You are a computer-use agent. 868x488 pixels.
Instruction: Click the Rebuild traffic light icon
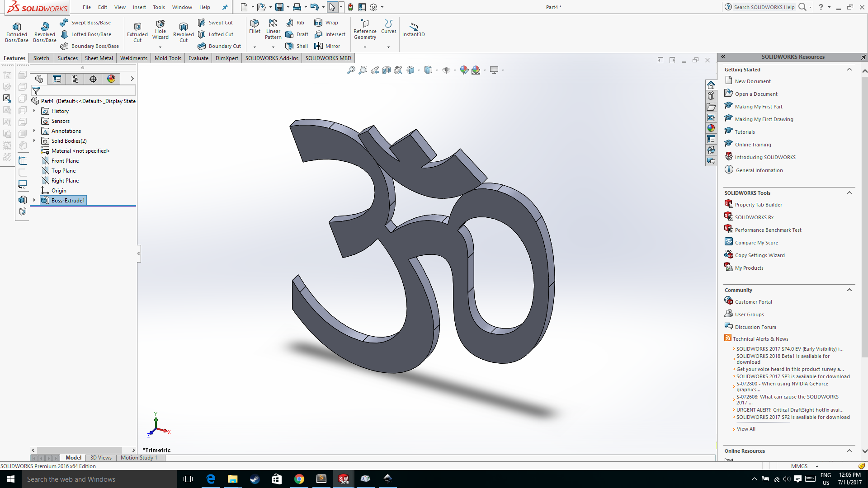(350, 7)
